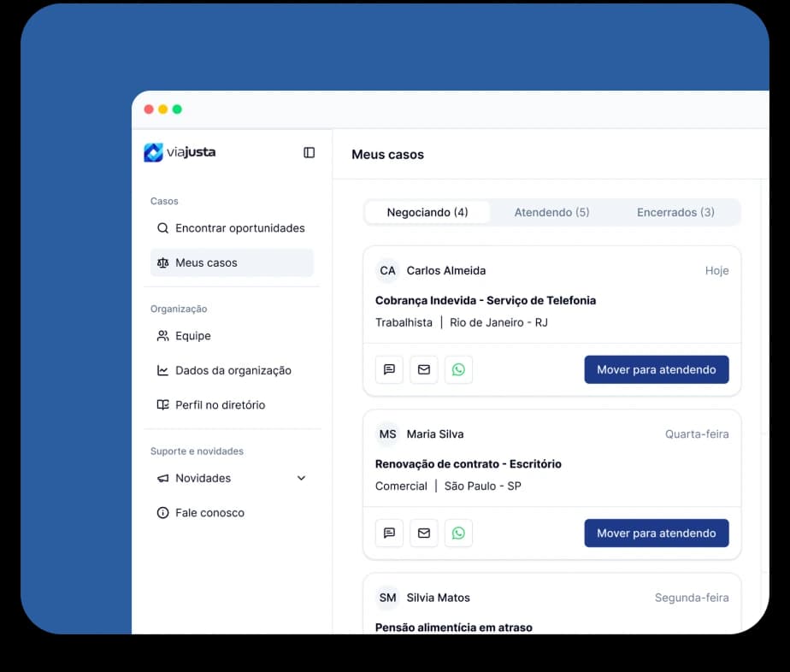Open chat message for Maria Silva's case
Screen dimensions: 790x672
click(x=390, y=533)
